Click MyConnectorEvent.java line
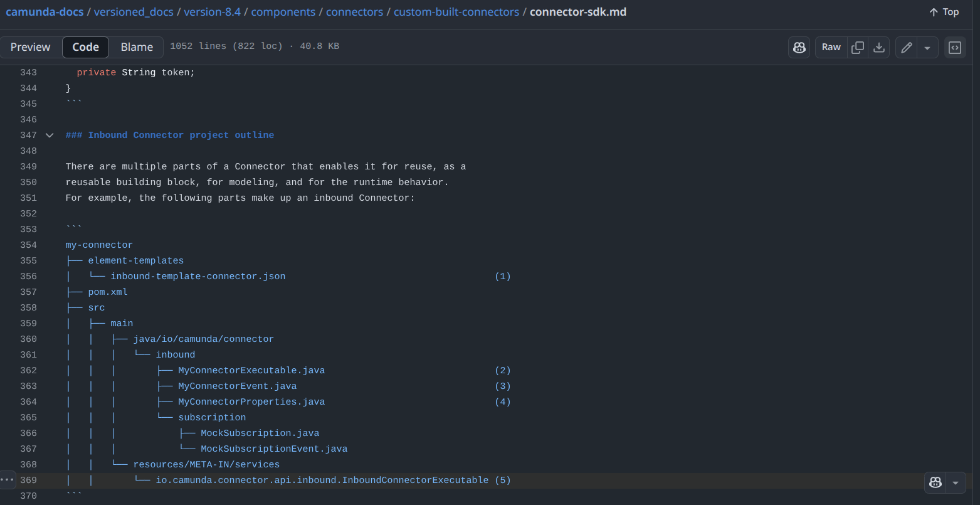The image size is (980, 505). click(x=238, y=386)
